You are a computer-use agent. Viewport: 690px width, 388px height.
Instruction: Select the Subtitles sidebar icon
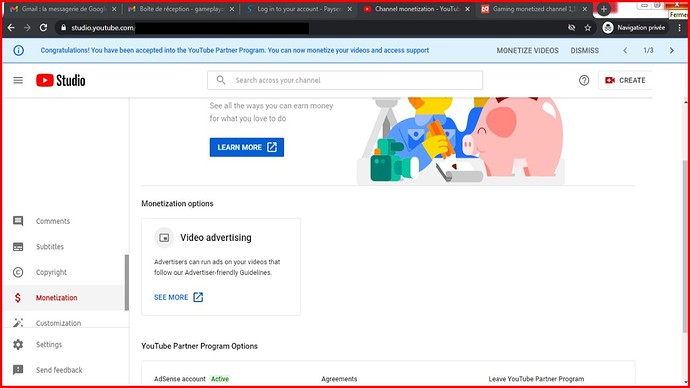(x=18, y=247)
